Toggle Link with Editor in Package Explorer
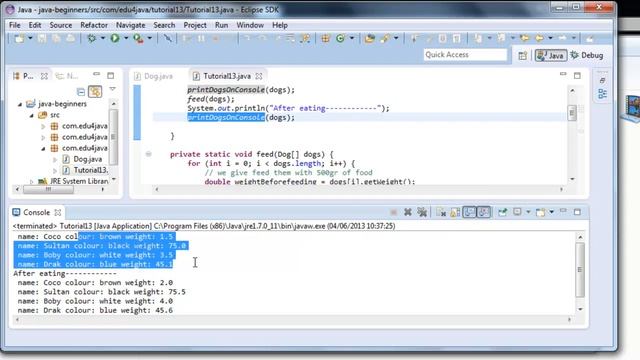Screen dimensions: 640x360 [x=95, y=91]
